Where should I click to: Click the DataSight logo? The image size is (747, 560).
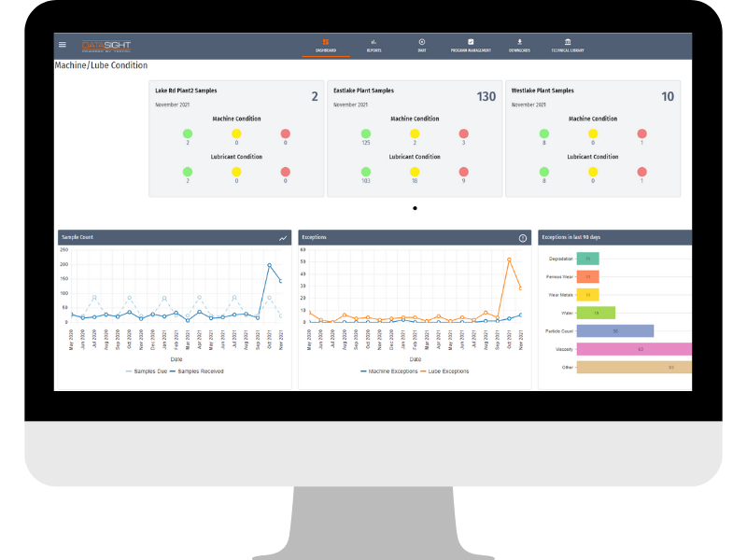(x=106, y=43)
